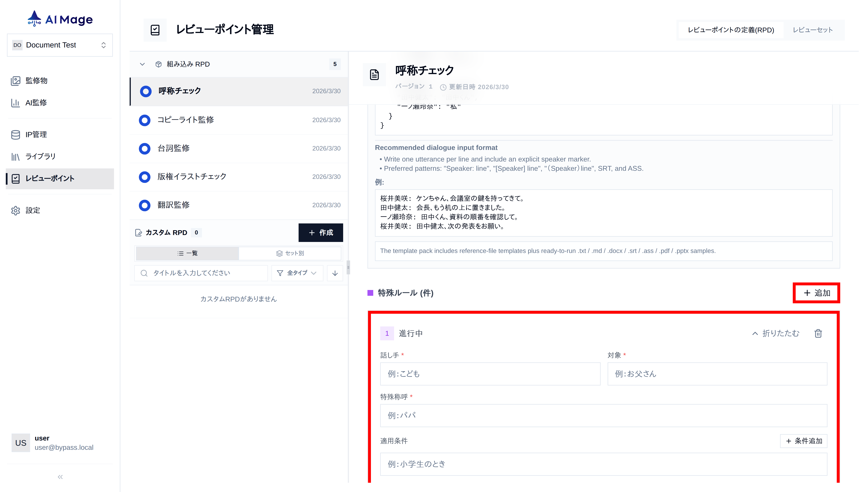868x492 pixels.
Task: Delete rule 1 with the trash icon
Action: click(818, 334)
